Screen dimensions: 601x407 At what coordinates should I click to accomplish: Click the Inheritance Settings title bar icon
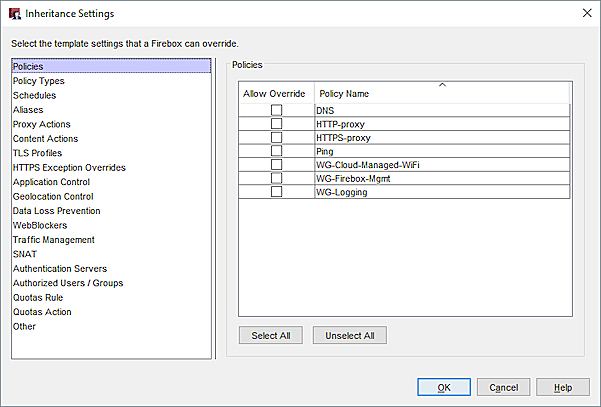(14, 14)
